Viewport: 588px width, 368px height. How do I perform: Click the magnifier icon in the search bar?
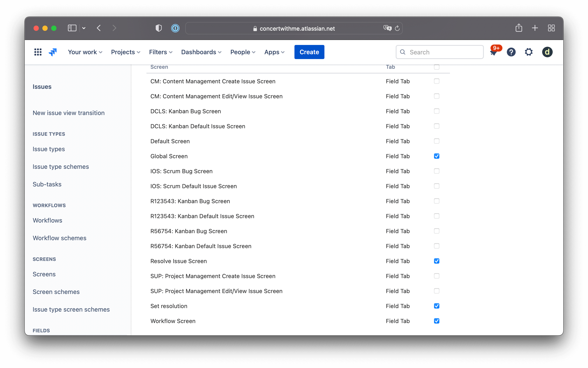tap(403, 52)
